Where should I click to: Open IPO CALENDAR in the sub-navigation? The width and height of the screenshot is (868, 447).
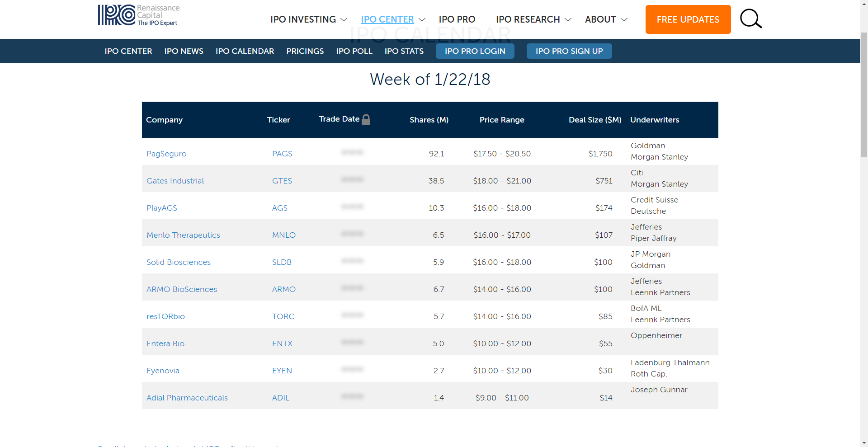pos(245,51)
